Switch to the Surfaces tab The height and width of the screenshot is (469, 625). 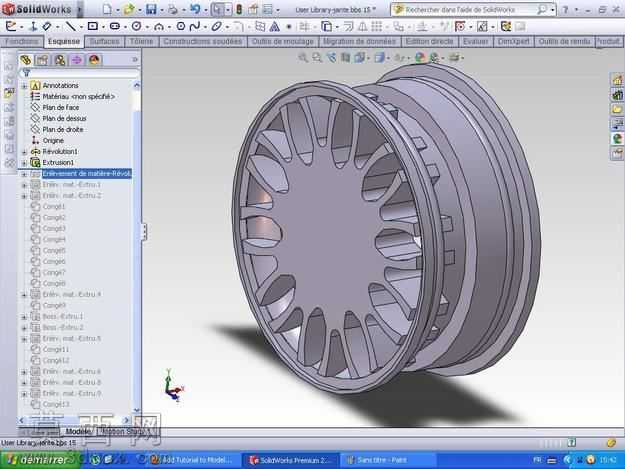(x=104, y=41)
